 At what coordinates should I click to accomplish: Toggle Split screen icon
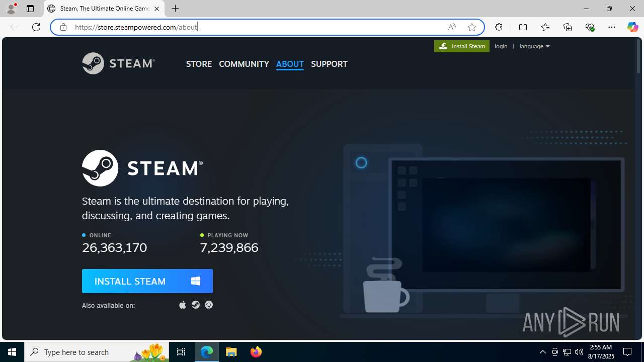click(x=523, y=27)
